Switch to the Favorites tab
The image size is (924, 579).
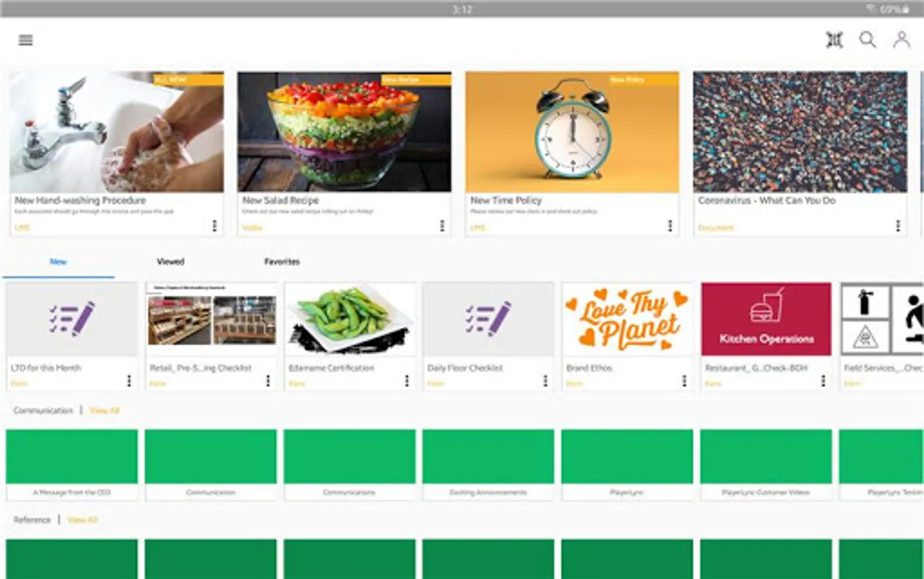pyautogui.click(x=282, y=262)
